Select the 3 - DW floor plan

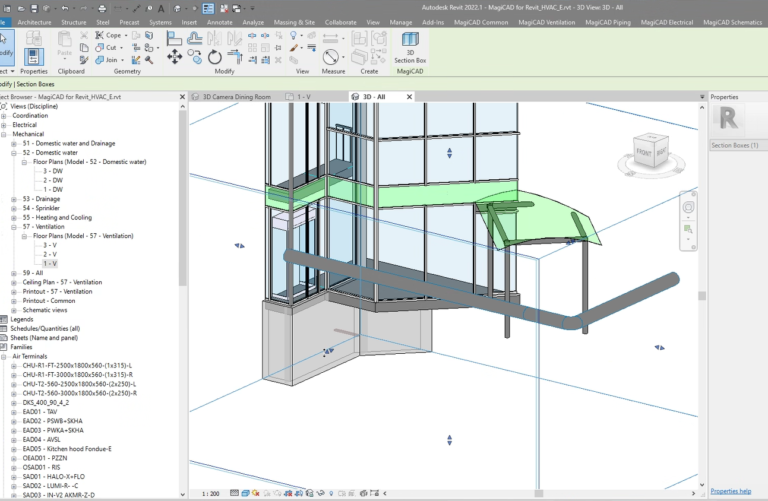click(x=53, y=171)
